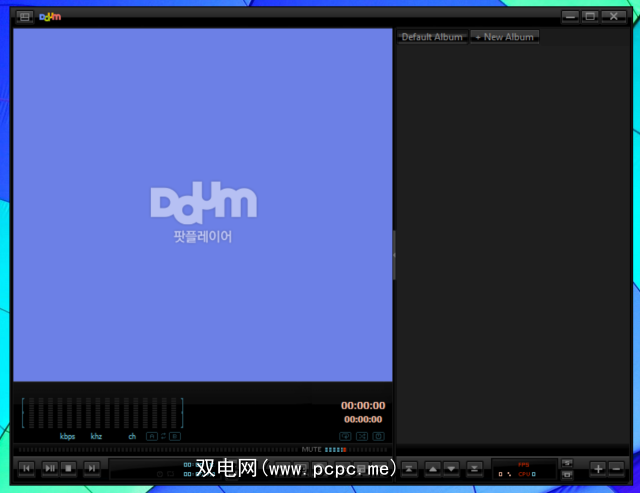The height and width of the screenshot is (493, 640).
Task: Click the kbps bitrate label
Action: coord(67,436)
